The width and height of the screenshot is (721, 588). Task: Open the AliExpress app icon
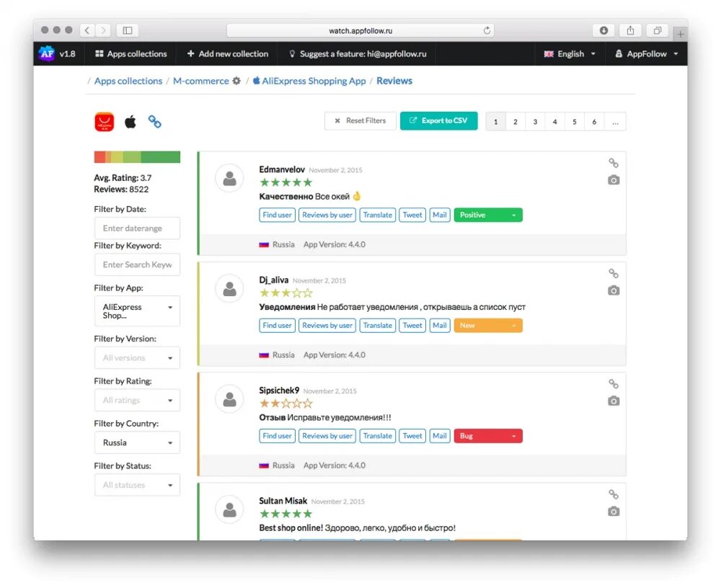105,122
